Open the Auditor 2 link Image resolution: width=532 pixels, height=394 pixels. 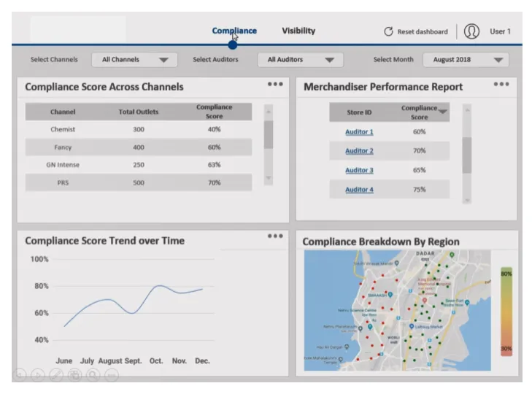(359, 151)
